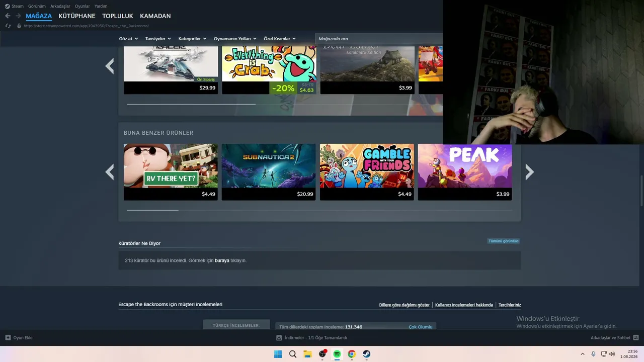Viewport: 644px width, 362px height.
Task: Reload the store page with the refresh icon
Action: 8,26
